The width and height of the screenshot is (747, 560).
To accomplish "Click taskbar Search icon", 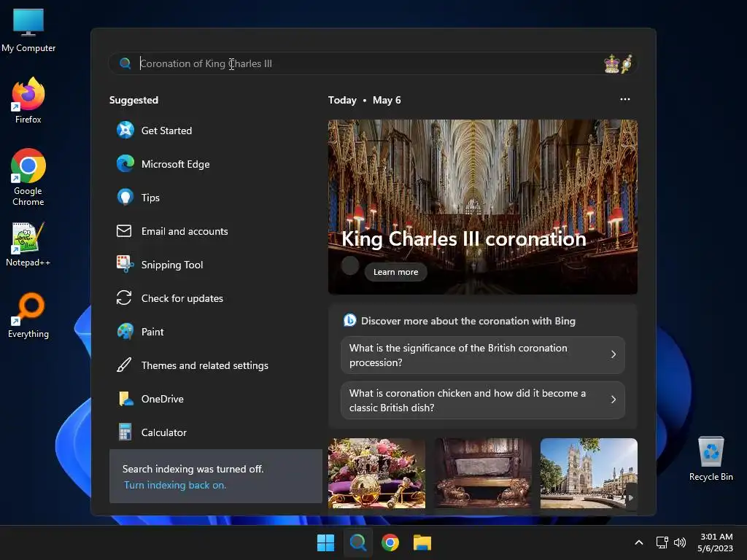I will click(357, 542).
